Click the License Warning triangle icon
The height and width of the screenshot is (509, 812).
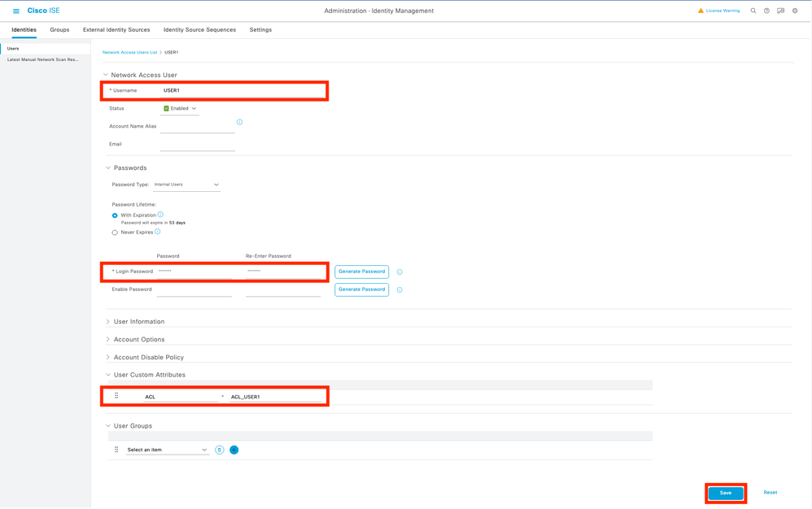(701, 11)
